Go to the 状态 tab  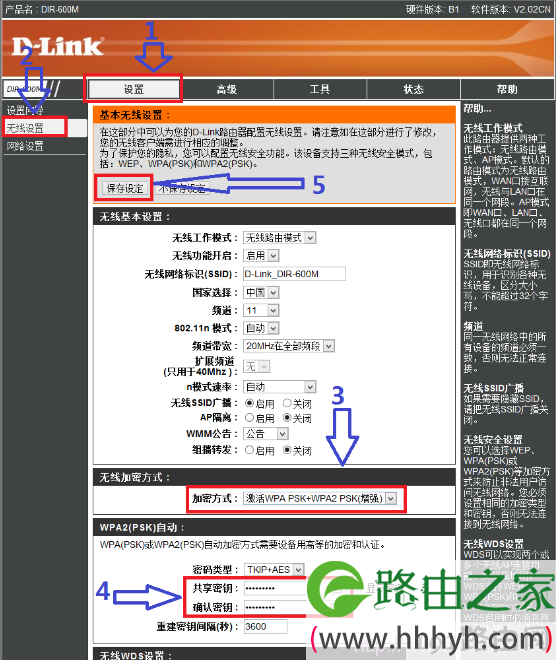point(413,89)
